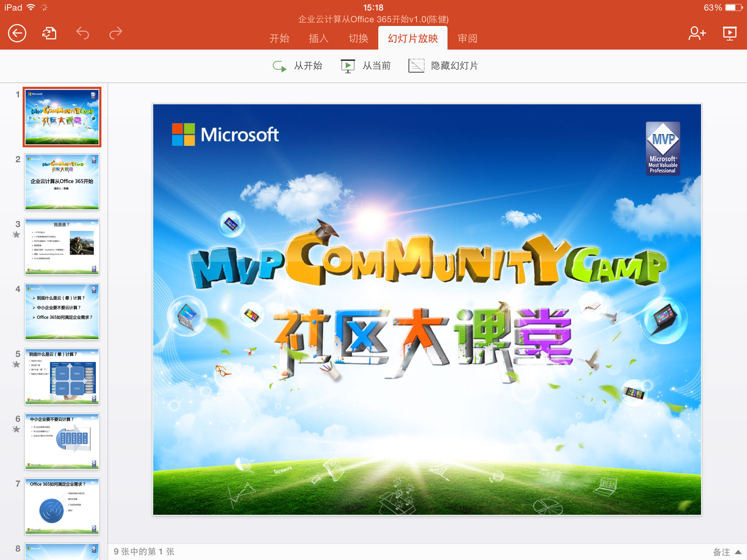Image resolution: width=747 pixels, height=560 pixels.
Task: Tap the animation star beside slide 5
Action: 16,364
